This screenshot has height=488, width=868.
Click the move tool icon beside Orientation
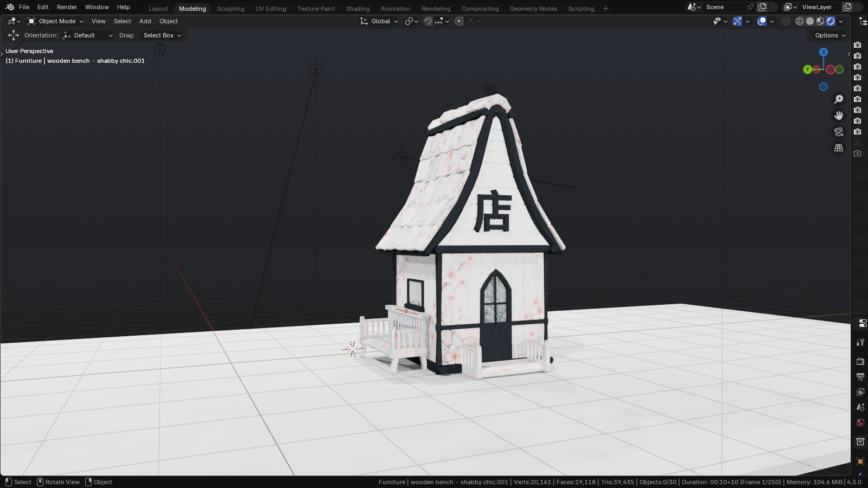pyautogui.click(x=14, y=35)
